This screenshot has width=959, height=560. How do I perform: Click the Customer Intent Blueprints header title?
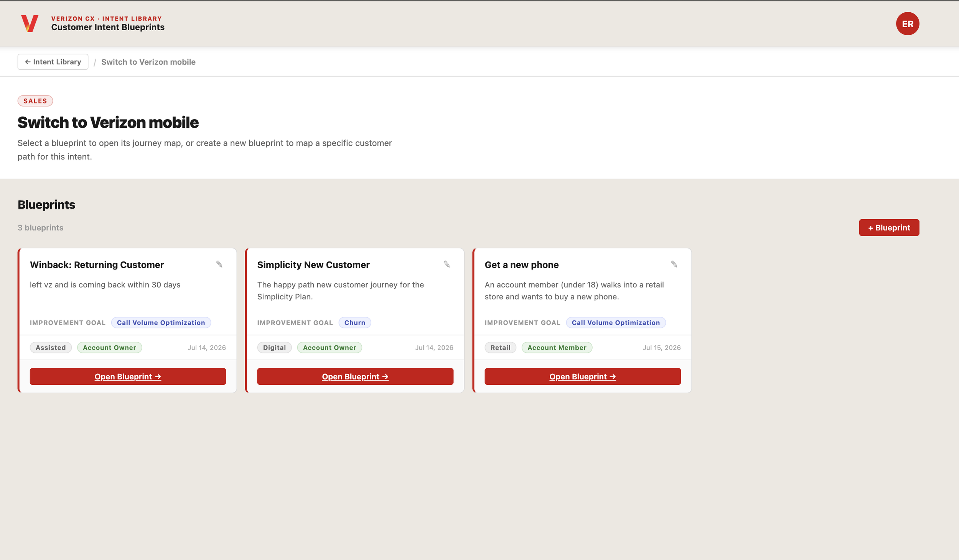108,27
